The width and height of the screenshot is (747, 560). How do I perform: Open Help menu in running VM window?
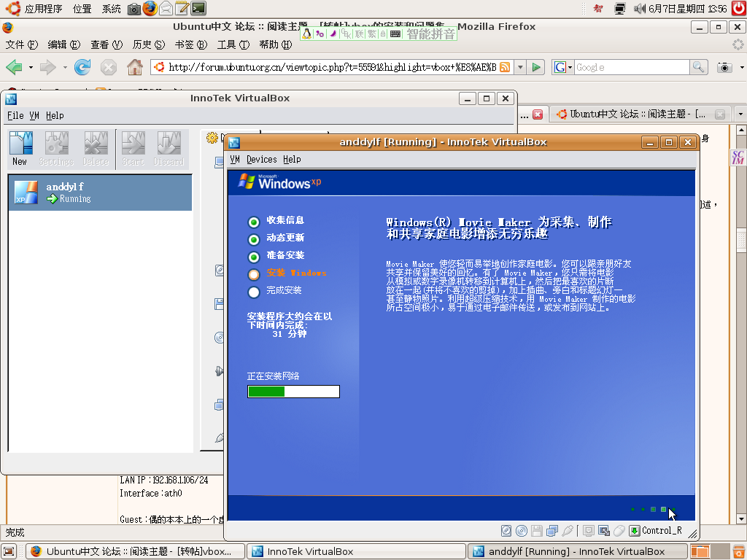click(292, 160)
